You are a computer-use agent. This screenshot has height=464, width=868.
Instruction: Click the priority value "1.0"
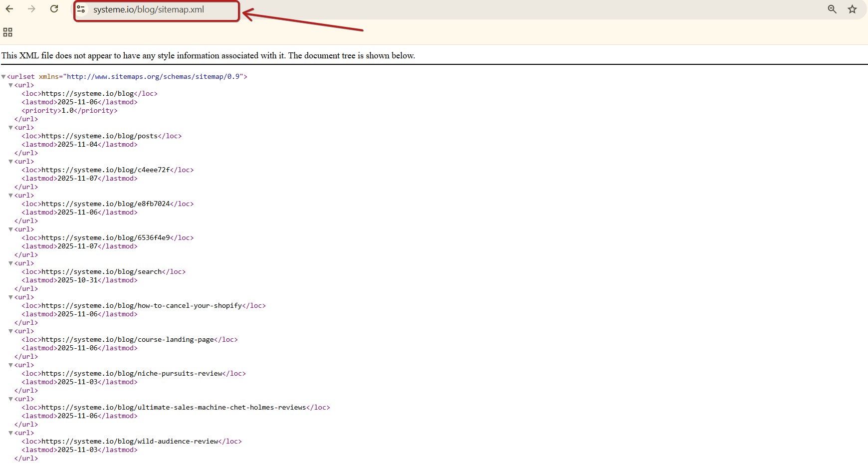tap(67, 111)
